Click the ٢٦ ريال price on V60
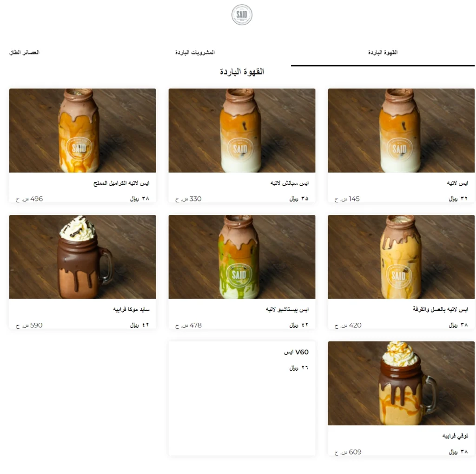 (x=299, y=368)
